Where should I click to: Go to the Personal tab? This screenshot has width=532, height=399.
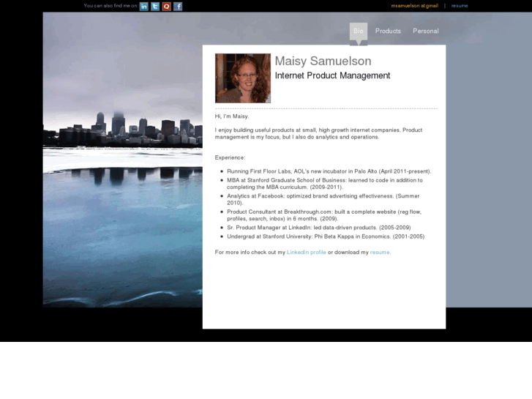pos(425,31)
